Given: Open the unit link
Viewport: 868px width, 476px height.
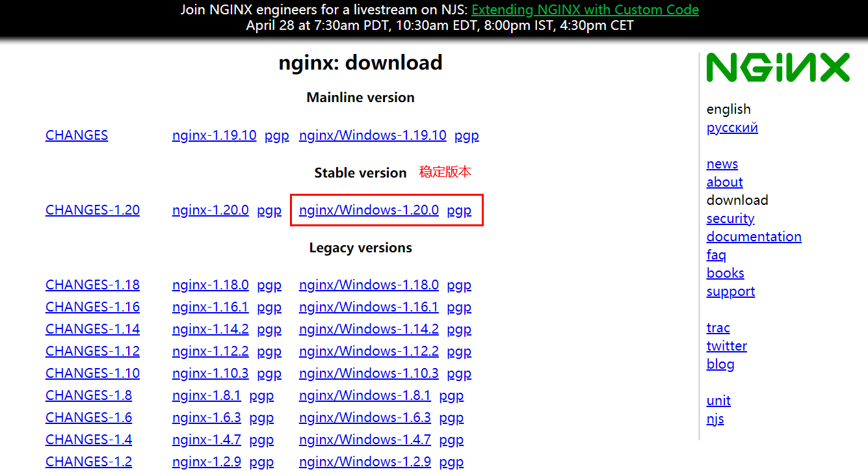Looking at the screenshot, I should click(x=718, y=401).
